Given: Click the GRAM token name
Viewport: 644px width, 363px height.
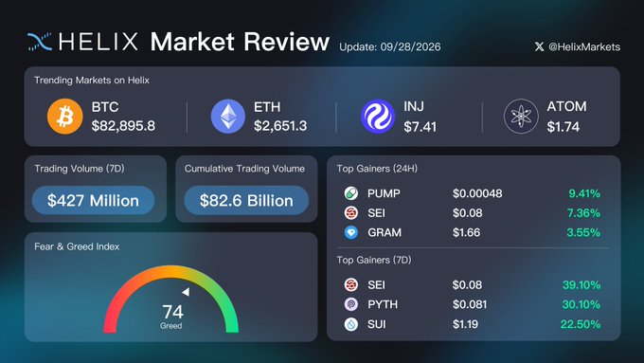Looking at the screenshot, I should coord(385,233).
